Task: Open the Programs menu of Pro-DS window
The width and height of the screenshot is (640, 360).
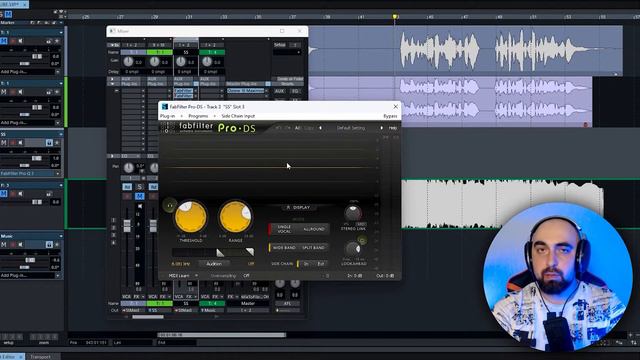Action: 198,116
